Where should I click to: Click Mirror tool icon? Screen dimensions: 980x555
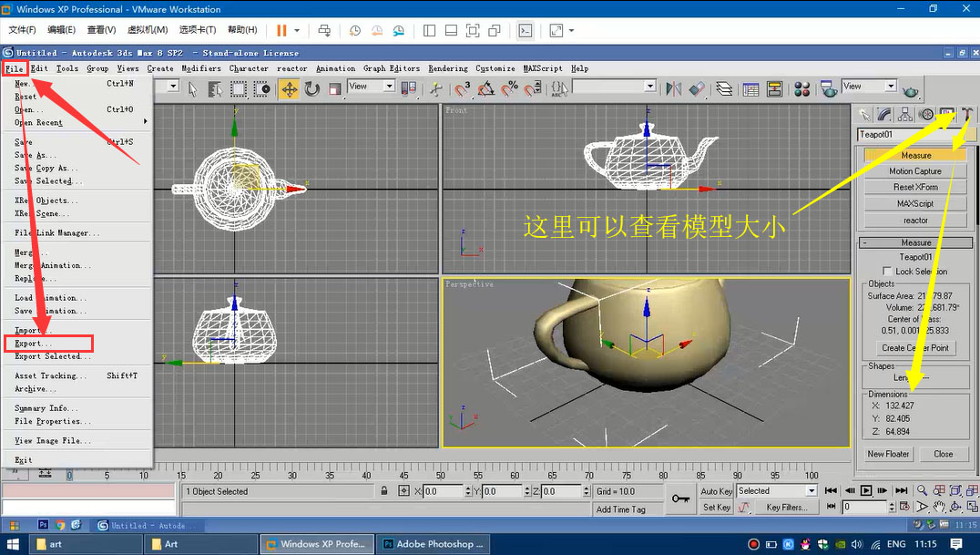[674, 89]
